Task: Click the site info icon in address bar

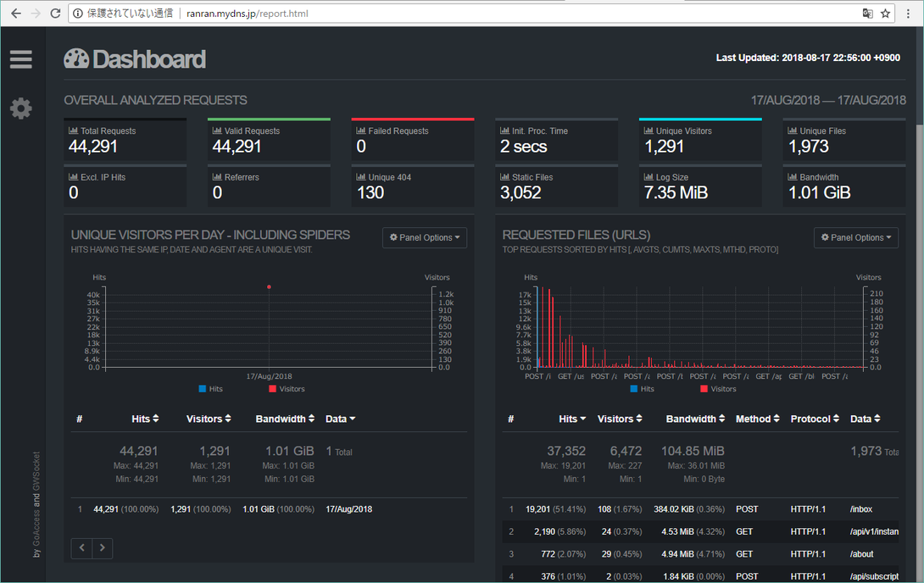Action: 77,14
